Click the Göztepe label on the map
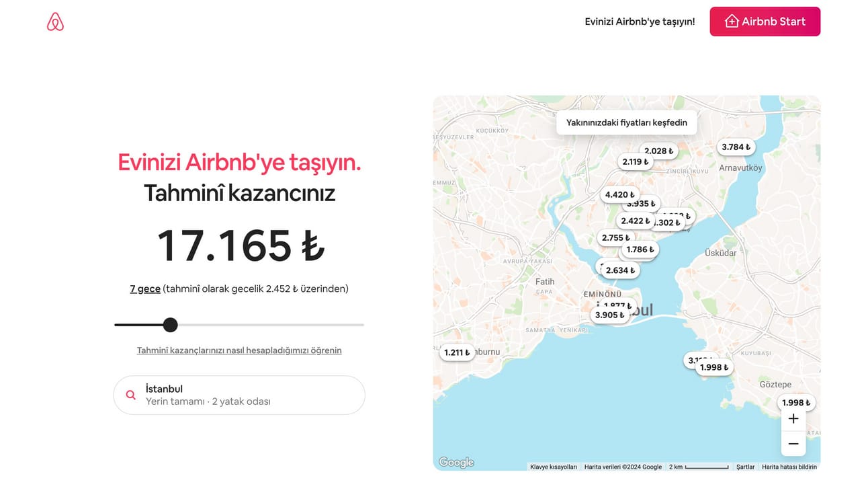This screenshot has height=501, width=868. (x=775, y=385)
